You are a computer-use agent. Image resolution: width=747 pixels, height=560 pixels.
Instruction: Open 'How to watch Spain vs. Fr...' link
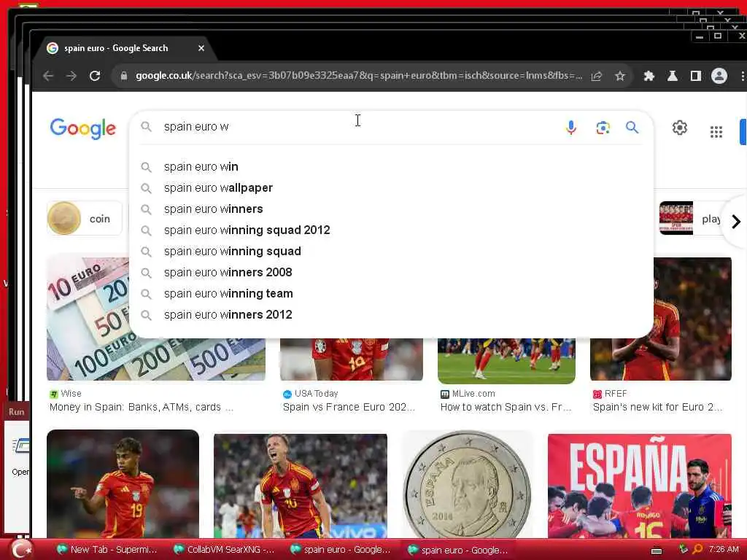506,407
